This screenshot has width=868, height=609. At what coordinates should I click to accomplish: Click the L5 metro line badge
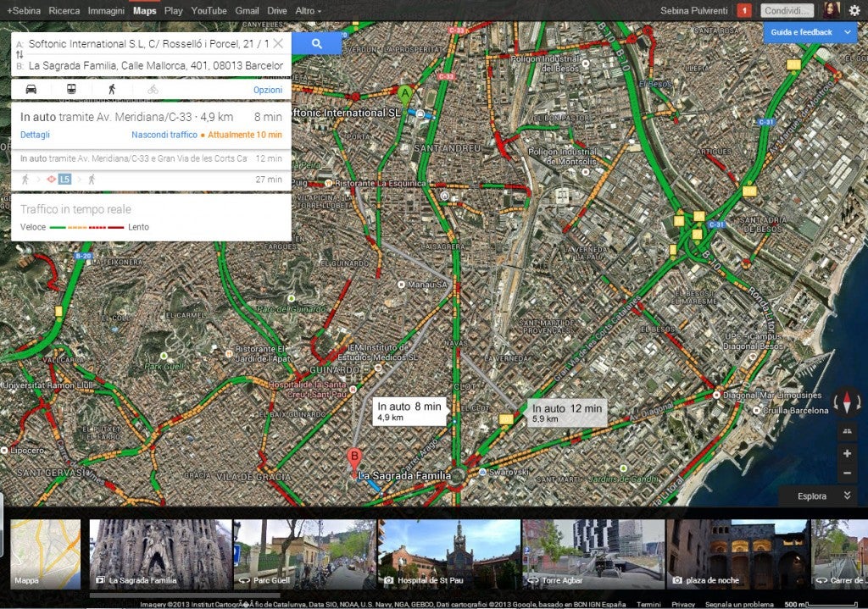tap(64, 180)
